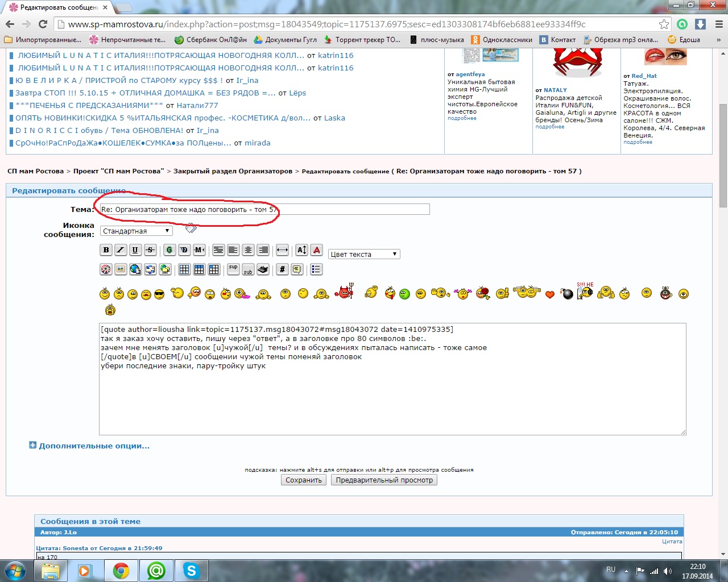This screenshot has height=582, width=728.
Task: Click the red A font face button
Action: click(317, 250)
